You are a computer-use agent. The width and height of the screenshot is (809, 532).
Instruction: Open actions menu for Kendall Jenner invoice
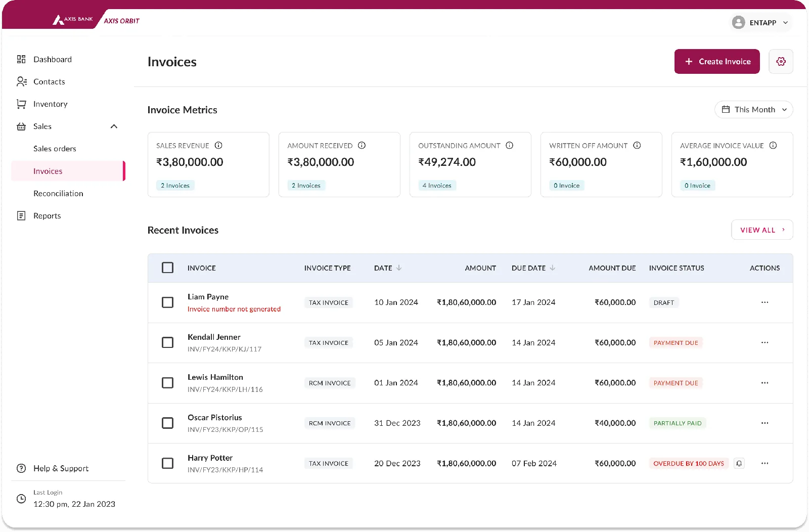tap(765, 342)
